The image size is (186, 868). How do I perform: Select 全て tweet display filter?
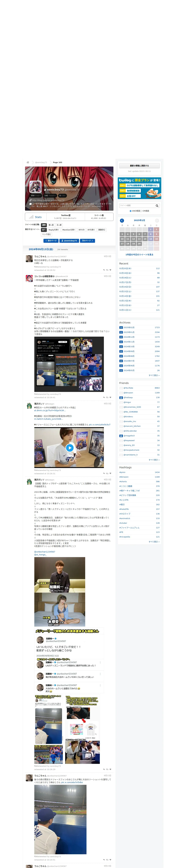click(44, 230)
